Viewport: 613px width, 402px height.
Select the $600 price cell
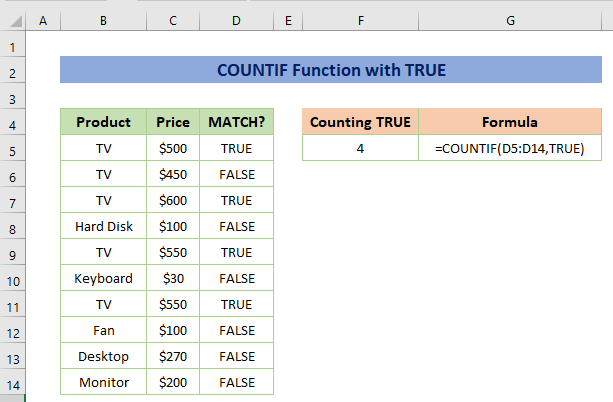173,200
